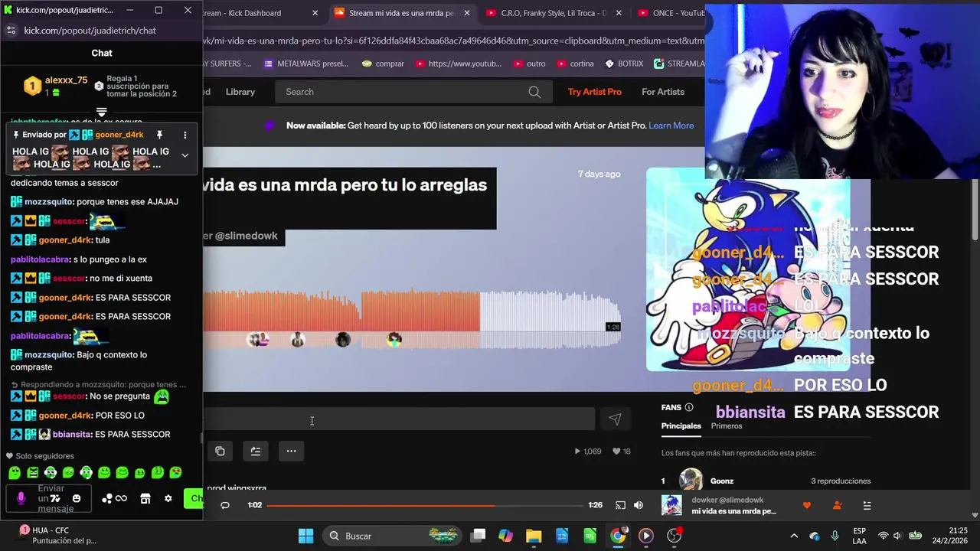This screenshot has width=980, height=551.
Task: Open the BOTRIX bookmark
Action: [x=623, y=64]
